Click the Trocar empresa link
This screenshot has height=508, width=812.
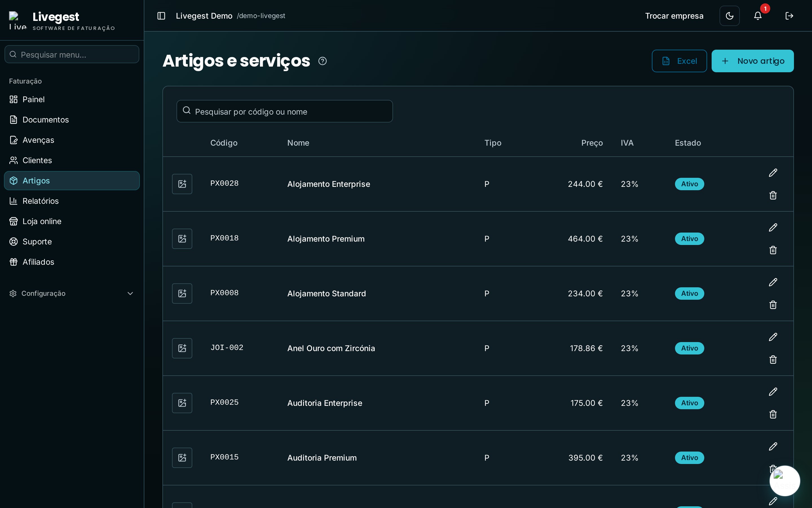(674, 16)
